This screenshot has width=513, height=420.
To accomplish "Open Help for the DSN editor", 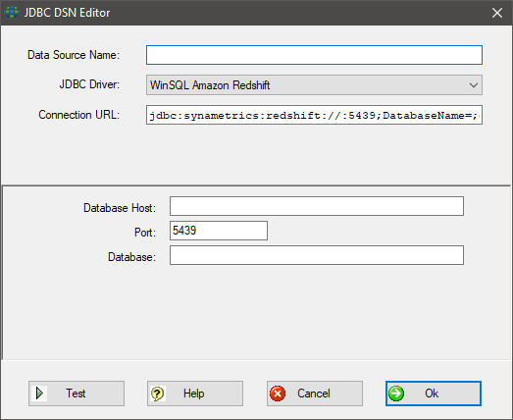I will (x=195, y=394).
